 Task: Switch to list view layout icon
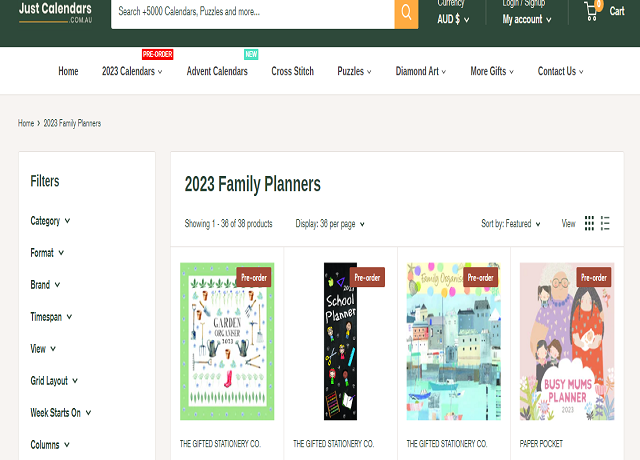point(605,224)
